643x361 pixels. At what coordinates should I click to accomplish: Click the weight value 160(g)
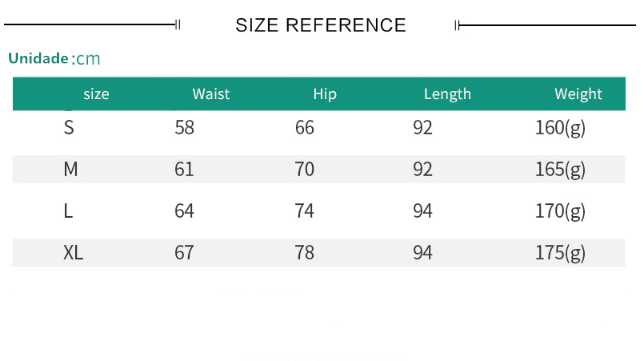(560, 128)
